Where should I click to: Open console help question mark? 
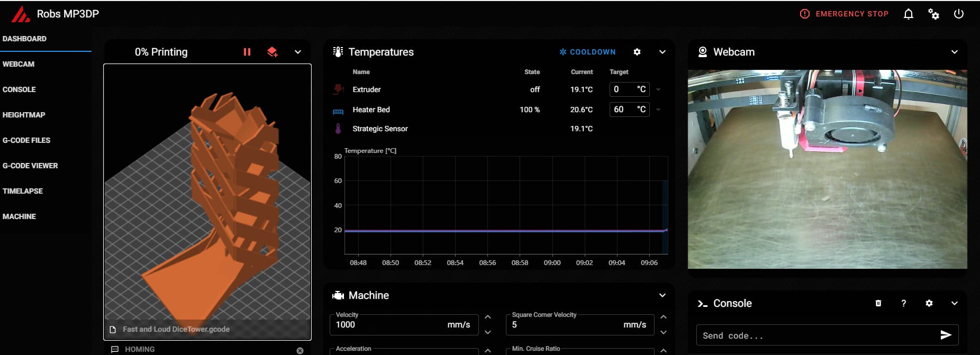coord(904,303)
